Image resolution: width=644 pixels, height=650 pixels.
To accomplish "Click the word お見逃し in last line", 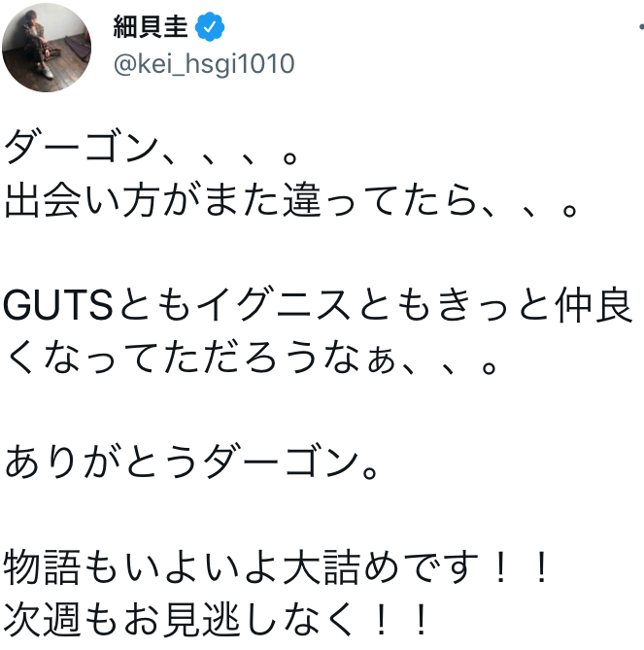I will pos(201,619).
